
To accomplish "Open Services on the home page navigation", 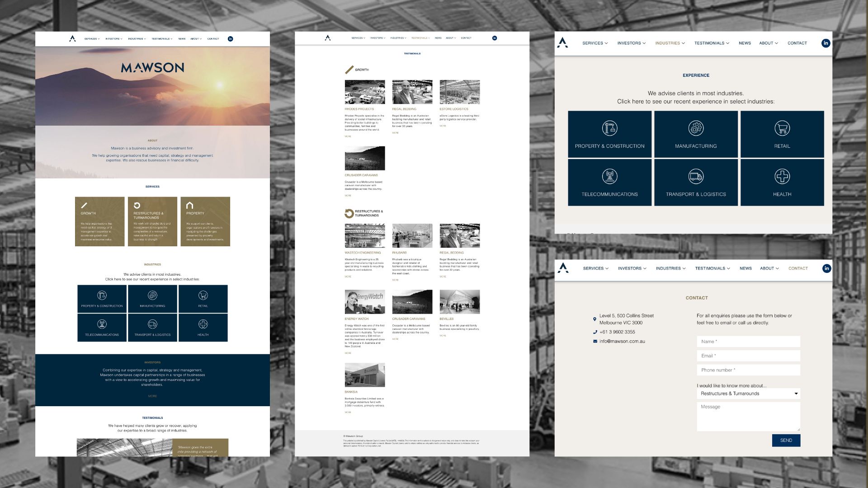I will (92, 39).
